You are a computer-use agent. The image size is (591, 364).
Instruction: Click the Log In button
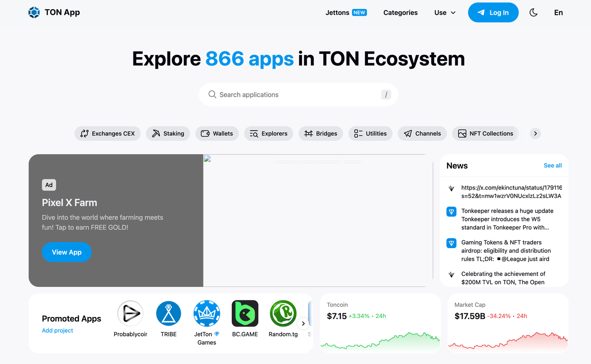pos(493,12)
